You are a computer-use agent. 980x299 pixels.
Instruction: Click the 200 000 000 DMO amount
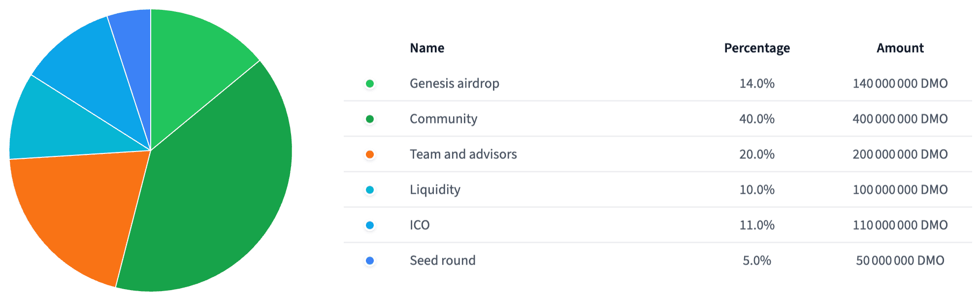[900, 154]
